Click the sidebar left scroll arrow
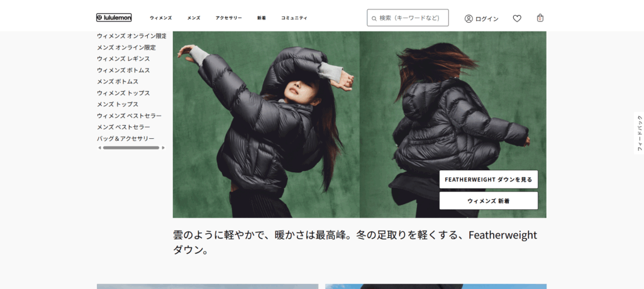Image resolution: width=644 pixels, height=289 pixels. (99, 148)
